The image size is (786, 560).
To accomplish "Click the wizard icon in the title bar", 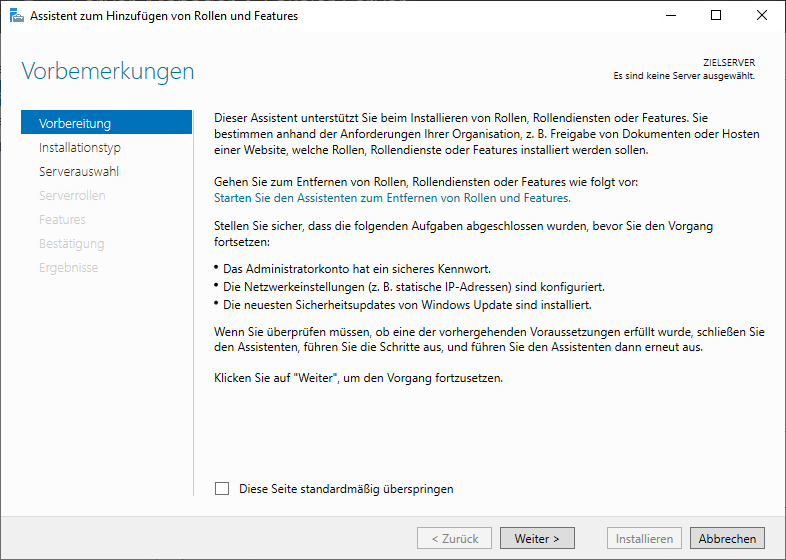I will 16,16.
